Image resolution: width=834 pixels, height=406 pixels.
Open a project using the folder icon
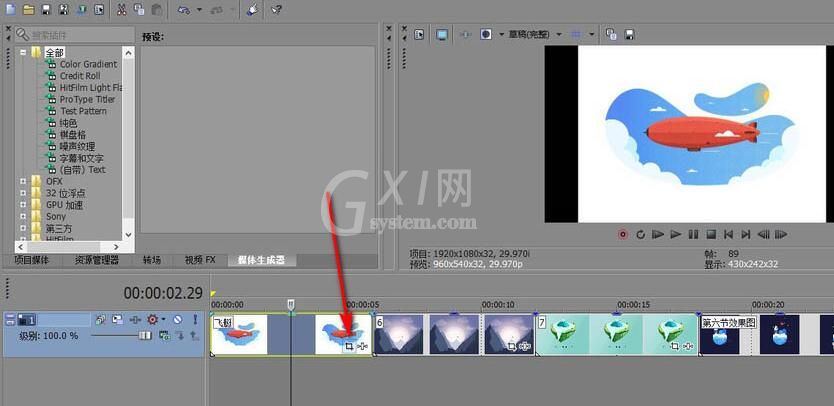point(28,9)
